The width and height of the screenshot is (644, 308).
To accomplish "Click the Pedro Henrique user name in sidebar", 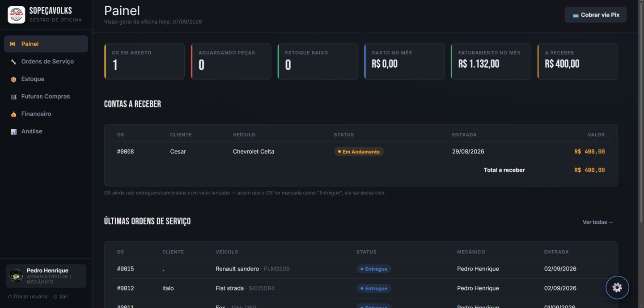I will point(47,270).
